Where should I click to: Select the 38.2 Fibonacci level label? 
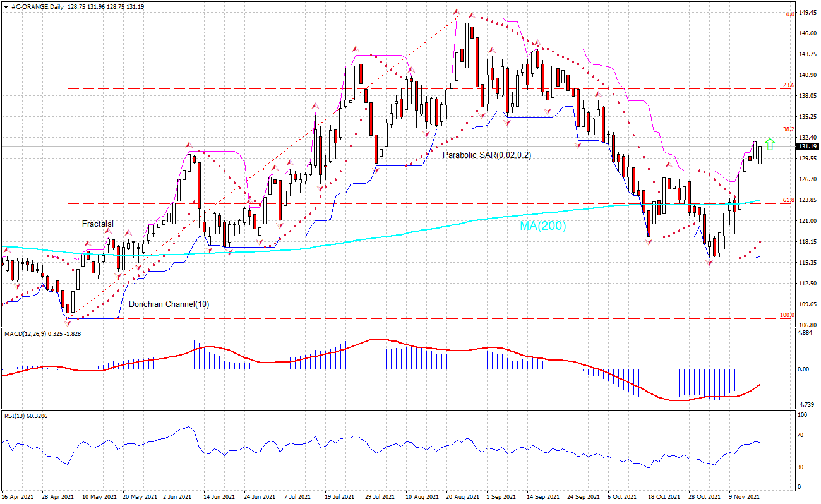point(788,129)
